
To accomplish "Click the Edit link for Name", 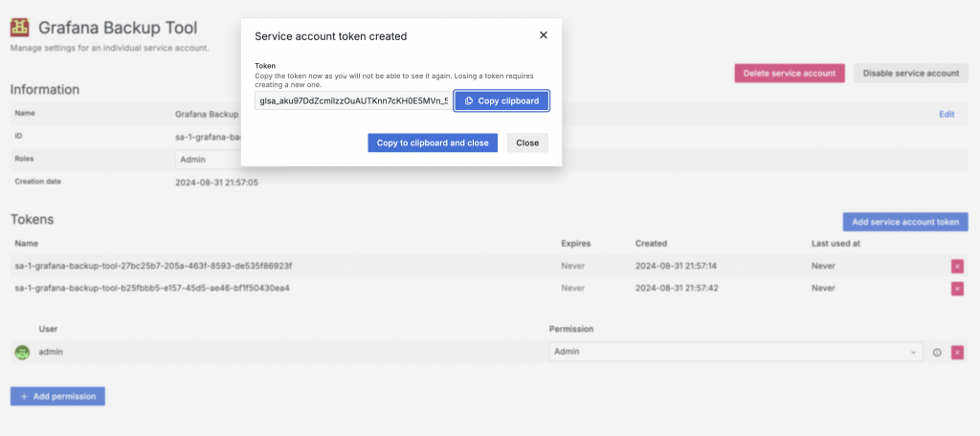I will point(947,115).
